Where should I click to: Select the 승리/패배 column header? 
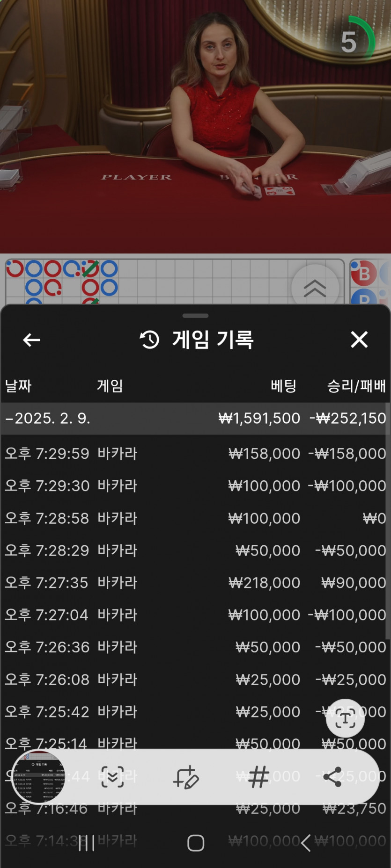(356, 386)
